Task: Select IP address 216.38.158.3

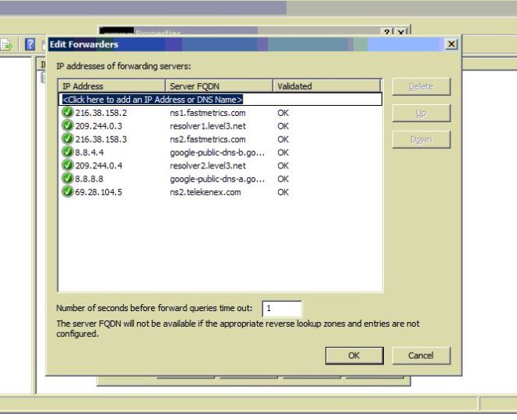Action: coord(101,139)
